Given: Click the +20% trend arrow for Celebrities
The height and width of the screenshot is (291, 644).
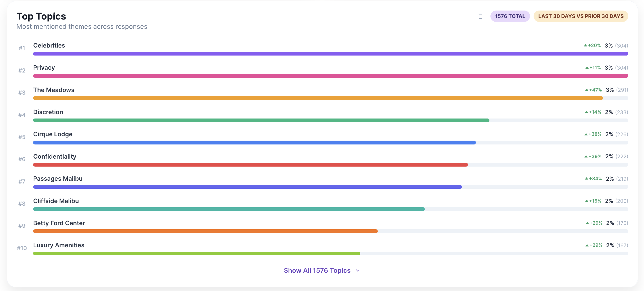Looking at the screenshot, I should [x=585, y=46].
